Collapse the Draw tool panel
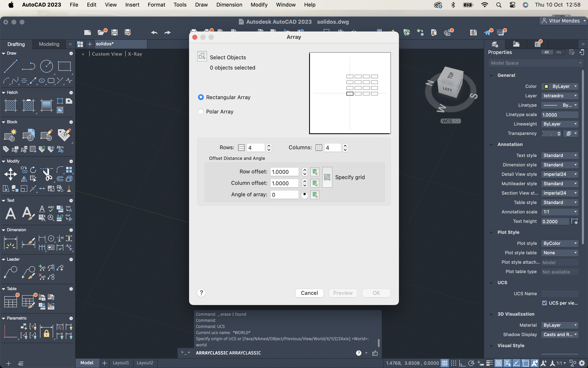Image resolution: width=588 pixels, height=368 pixels. (x=3, y=53)
